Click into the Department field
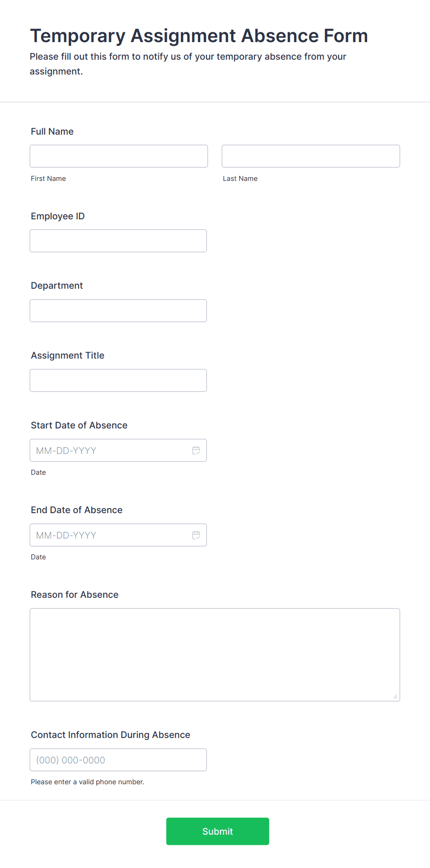This screenshot has width=430, height=868. (x=118, y=310)
